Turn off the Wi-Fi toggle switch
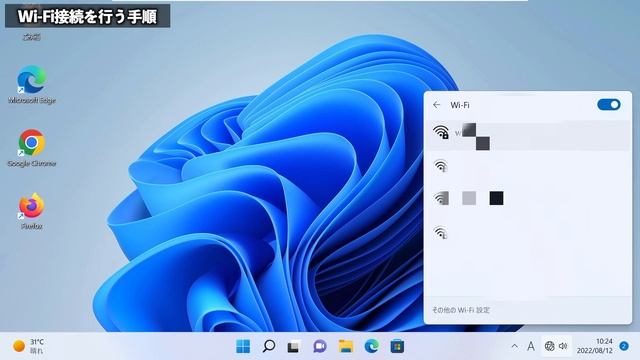This screenshot has width=640, height=360. click(x=609, y=105)
